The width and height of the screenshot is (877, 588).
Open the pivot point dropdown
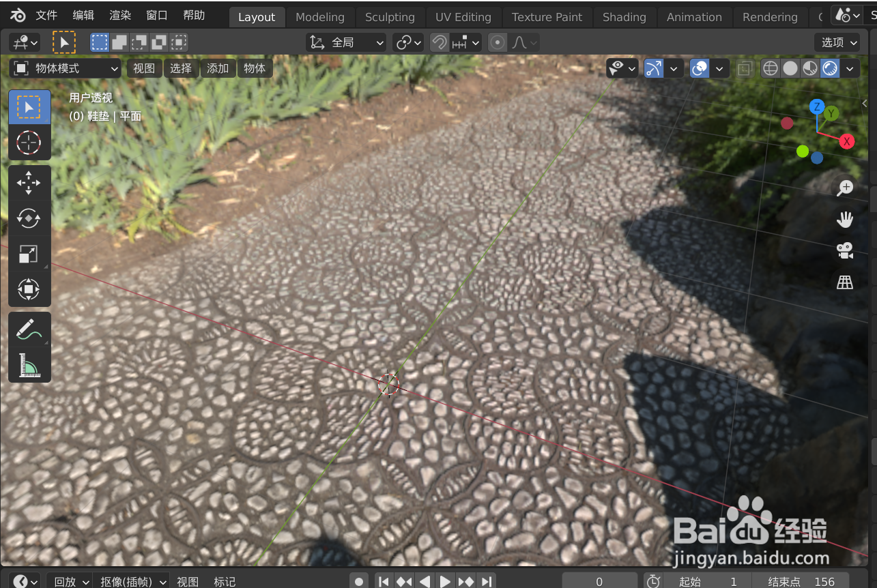[x=408, y=43]
